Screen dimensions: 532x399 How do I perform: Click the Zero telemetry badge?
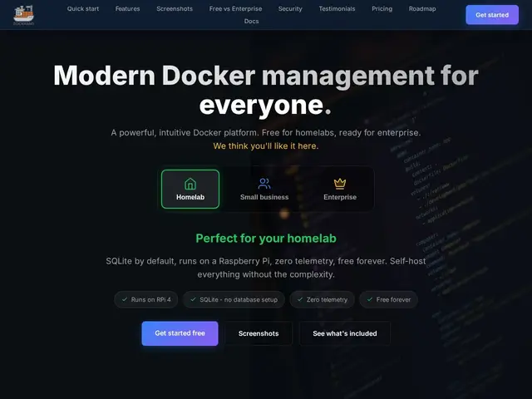coord(322,299)
